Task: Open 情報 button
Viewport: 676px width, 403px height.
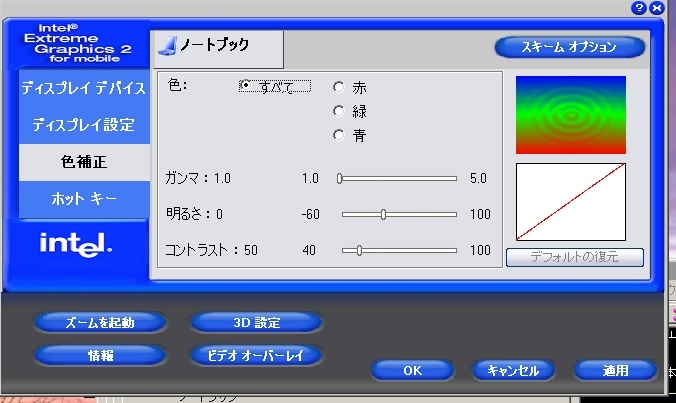Action: [100, 356]
